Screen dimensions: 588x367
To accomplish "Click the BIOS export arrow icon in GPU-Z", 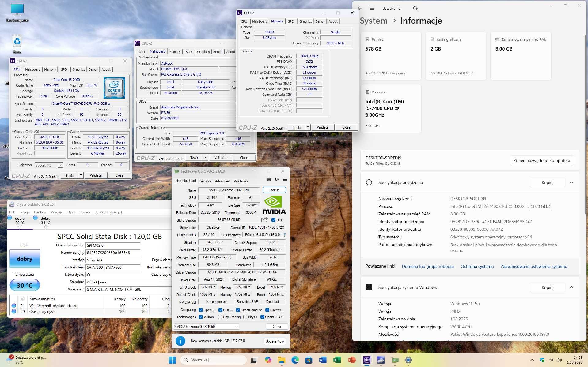I will pyautogui.click(x=264, y=220).
